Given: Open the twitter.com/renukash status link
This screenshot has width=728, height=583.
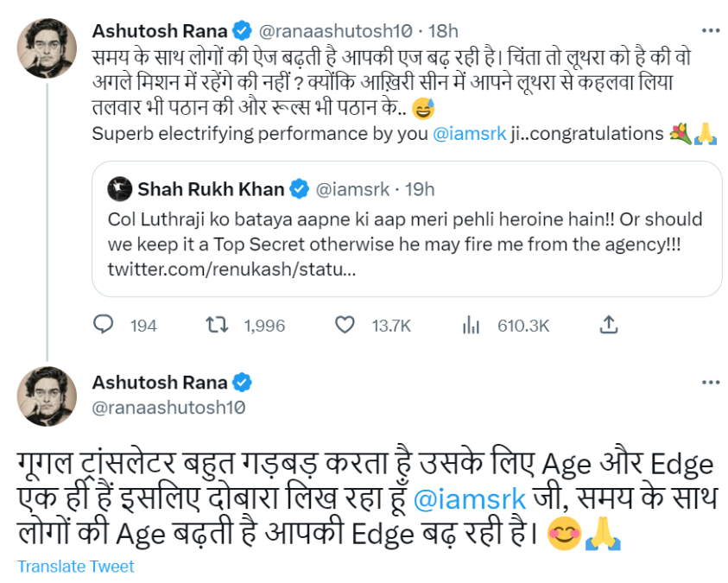Looking at the screenshot, I should coord(231,269).
